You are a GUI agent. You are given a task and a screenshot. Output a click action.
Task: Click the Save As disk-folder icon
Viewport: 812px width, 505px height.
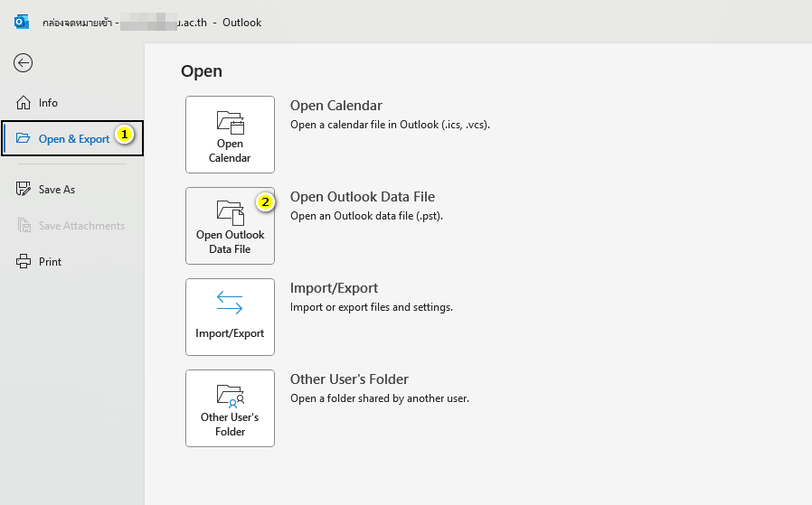coord(24,190)
